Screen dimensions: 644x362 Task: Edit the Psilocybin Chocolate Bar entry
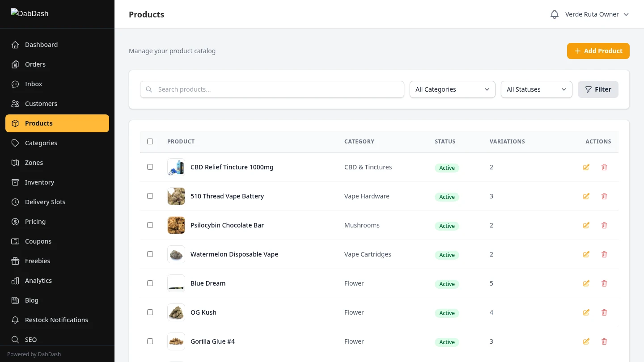tap(586, 225)
